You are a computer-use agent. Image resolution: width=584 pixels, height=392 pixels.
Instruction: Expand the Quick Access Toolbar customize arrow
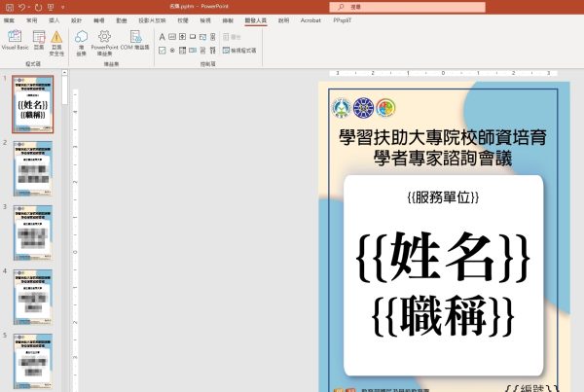click(x=60, y=7)
